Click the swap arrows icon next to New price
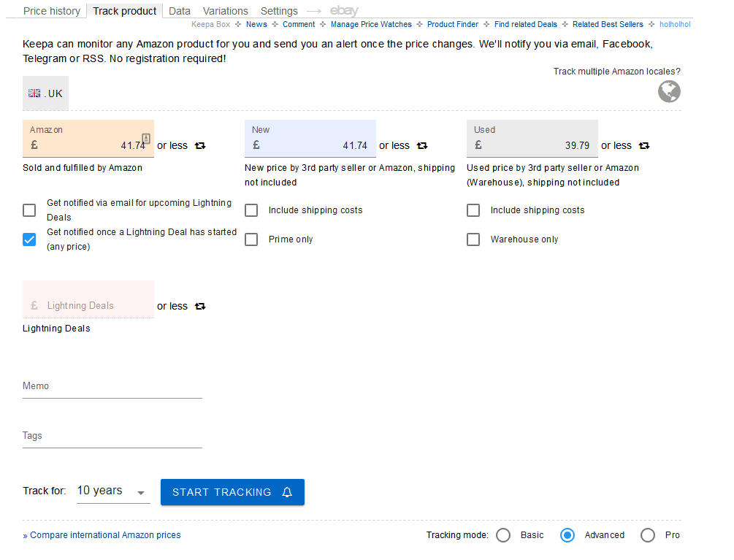The image size is (734, 560). click(x=422, y=146)
